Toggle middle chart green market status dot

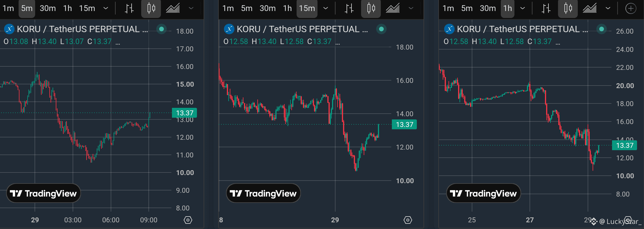pos(381,29)
